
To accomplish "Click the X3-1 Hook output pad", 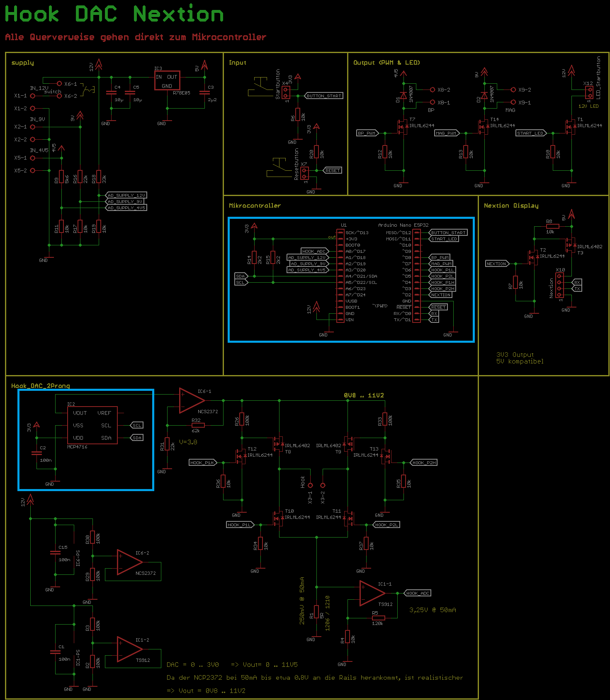I will coord(310,485).
